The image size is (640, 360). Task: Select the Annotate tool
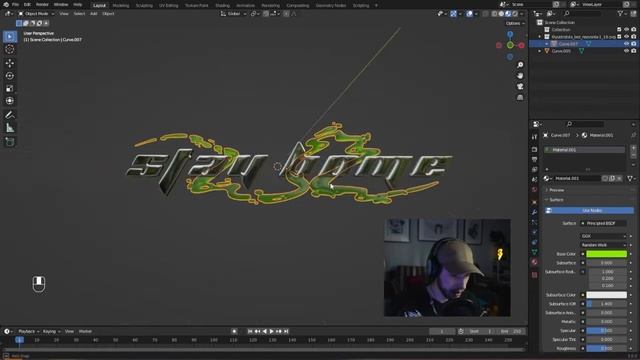10,115
